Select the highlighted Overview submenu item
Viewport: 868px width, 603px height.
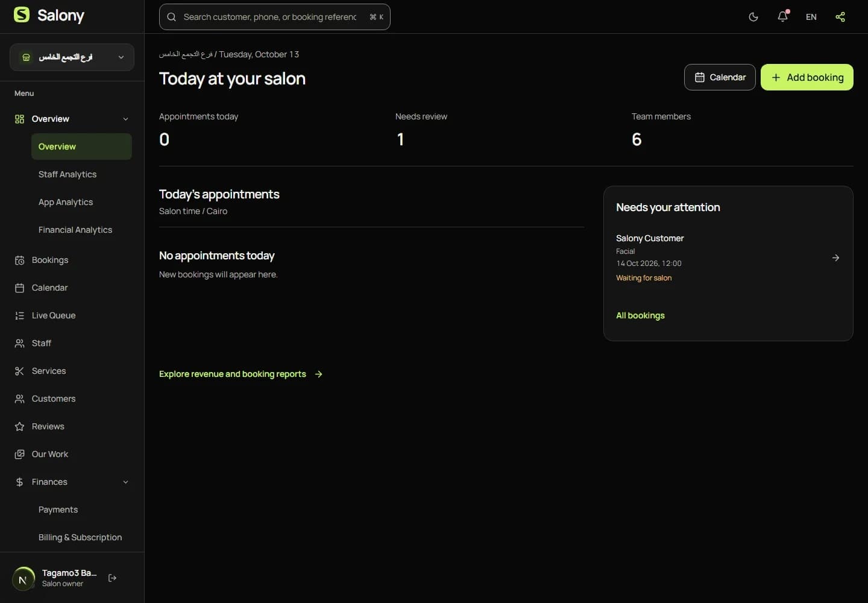(81, 147)
